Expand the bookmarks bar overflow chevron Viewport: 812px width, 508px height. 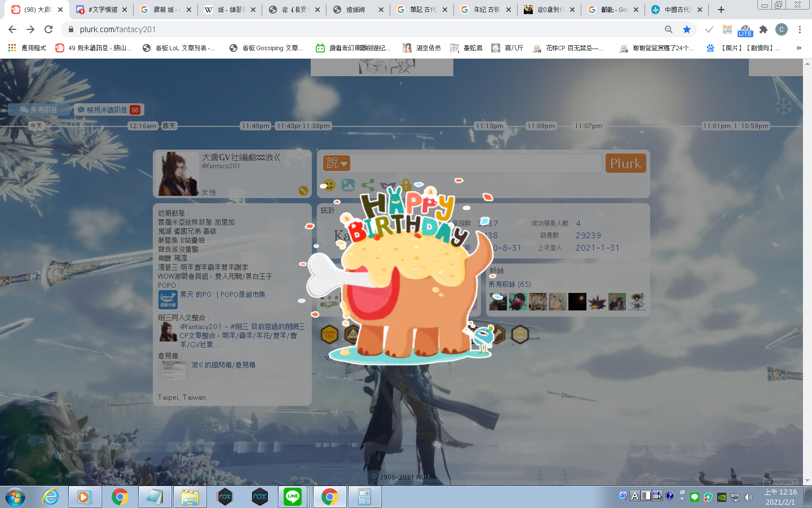[x=798, y=48]
